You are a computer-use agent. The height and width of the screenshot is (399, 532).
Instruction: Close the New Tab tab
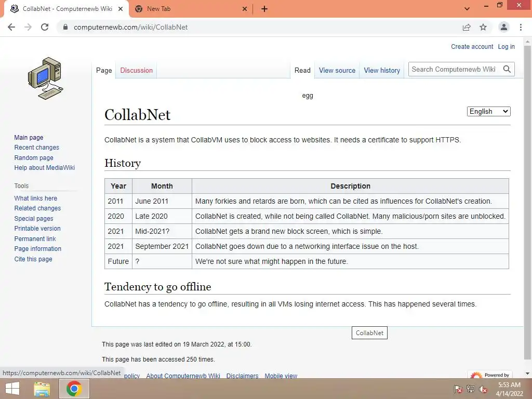coord(245,9)
